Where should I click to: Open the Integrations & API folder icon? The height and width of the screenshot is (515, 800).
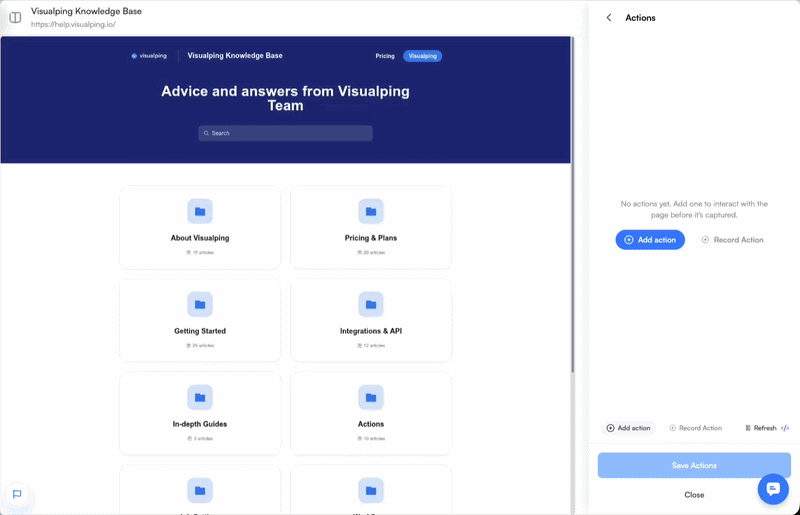[x=371, y=304]
